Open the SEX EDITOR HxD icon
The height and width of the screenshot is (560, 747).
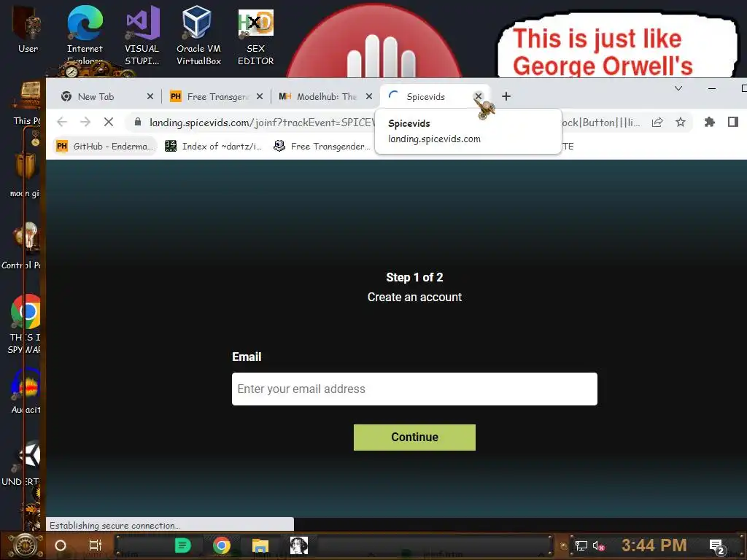(x=256, y=36)
